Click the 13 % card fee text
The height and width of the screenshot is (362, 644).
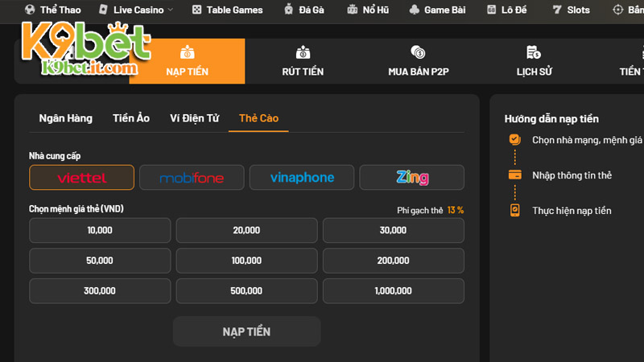pyautogui.click(x=456, y=210)
